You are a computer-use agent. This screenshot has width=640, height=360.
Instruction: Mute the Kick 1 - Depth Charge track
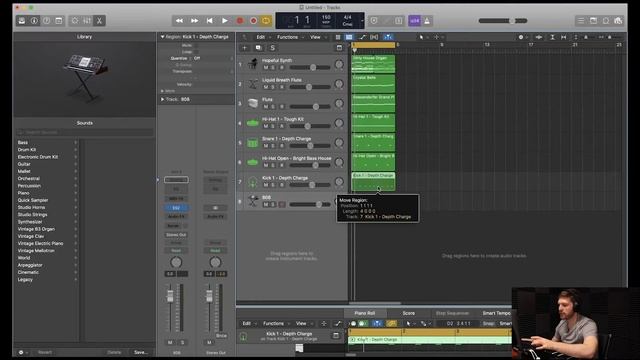(266, 185)
